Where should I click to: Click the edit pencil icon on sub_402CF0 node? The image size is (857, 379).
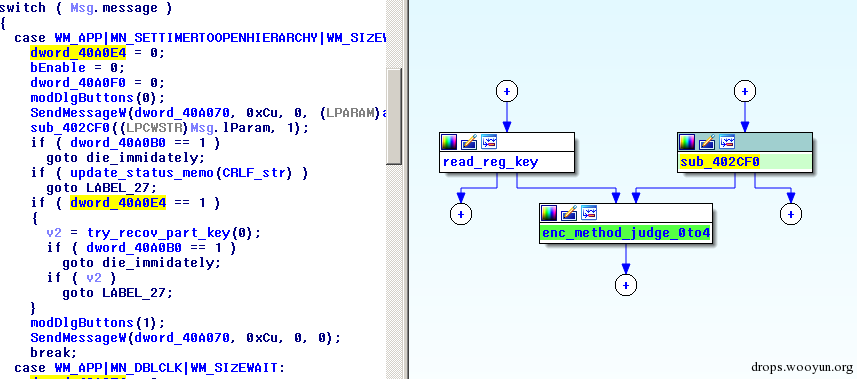[x=707, y=143]
